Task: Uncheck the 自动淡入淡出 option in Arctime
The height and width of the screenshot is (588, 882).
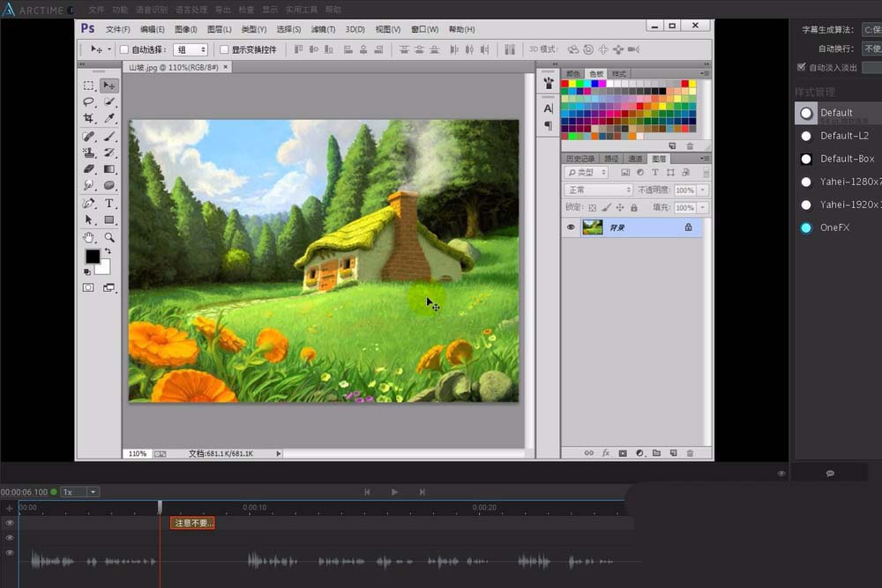Action: pyautogui.click(x=802, y=67)
